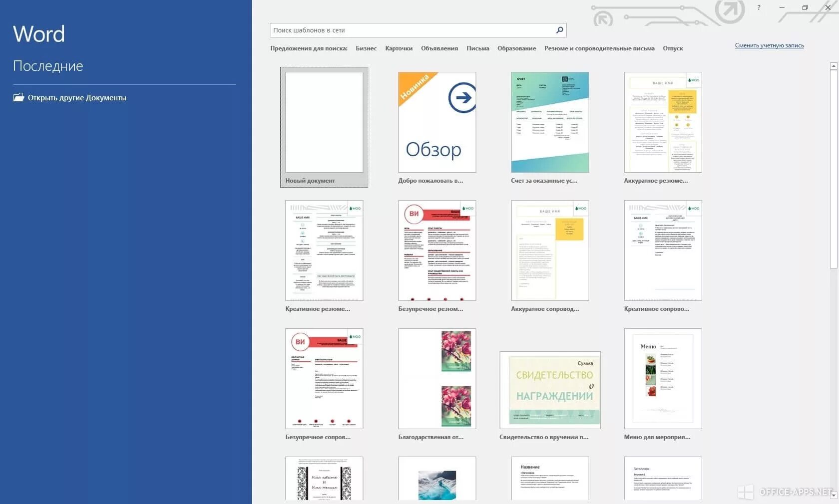The width and height of the screenshot is (839, 504).
Task: Click the template list scrollbar thumb
Action: 833,169
